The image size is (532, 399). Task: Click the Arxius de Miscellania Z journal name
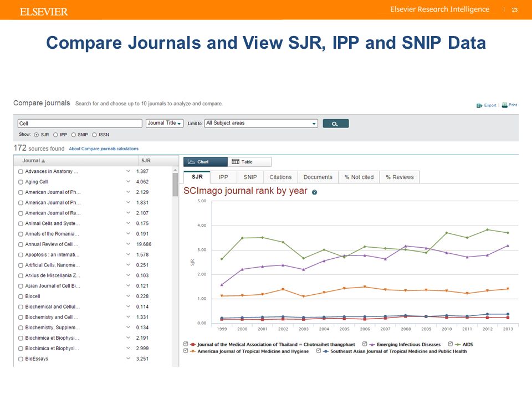coord(53,276)
